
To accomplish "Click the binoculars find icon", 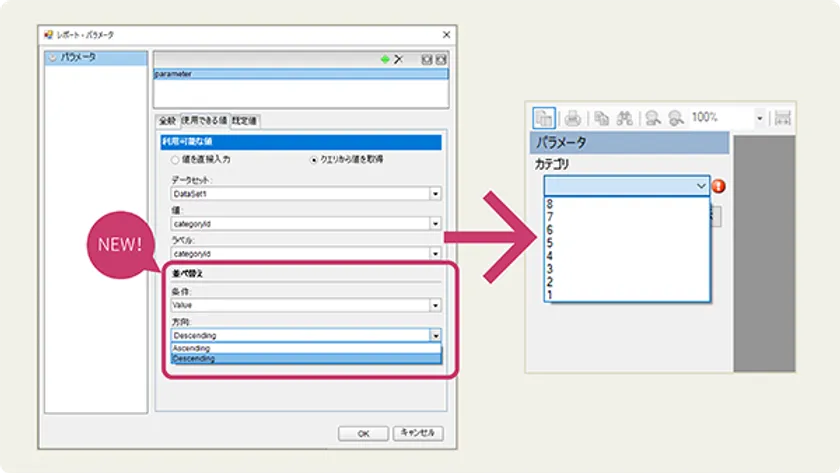I will point(624,118).
